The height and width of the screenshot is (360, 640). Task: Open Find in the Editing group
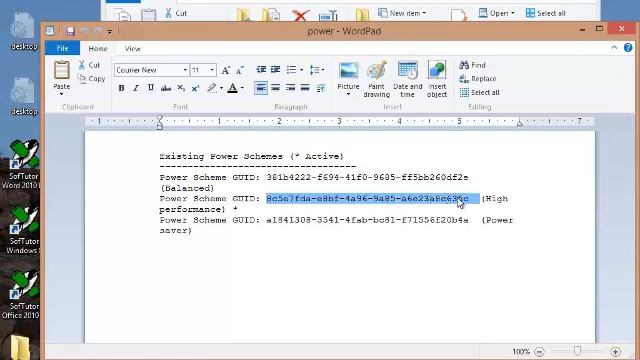click(x=472, y=65)
